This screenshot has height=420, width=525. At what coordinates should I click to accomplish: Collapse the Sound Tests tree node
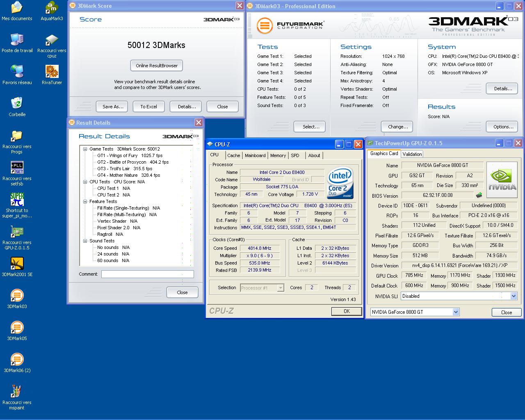click(85, 241)
